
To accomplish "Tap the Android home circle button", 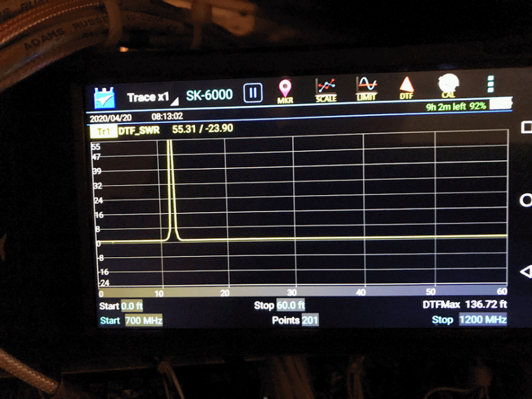I will tap(526, 200).
